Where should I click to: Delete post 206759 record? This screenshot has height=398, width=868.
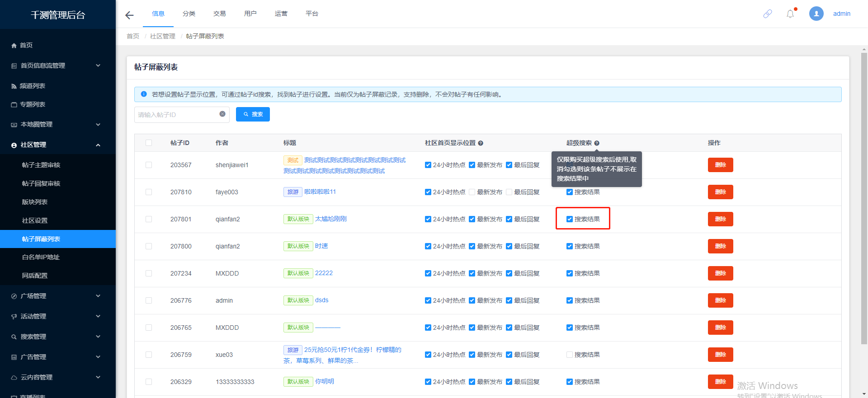pyautogui.click(x=720, y=355)
